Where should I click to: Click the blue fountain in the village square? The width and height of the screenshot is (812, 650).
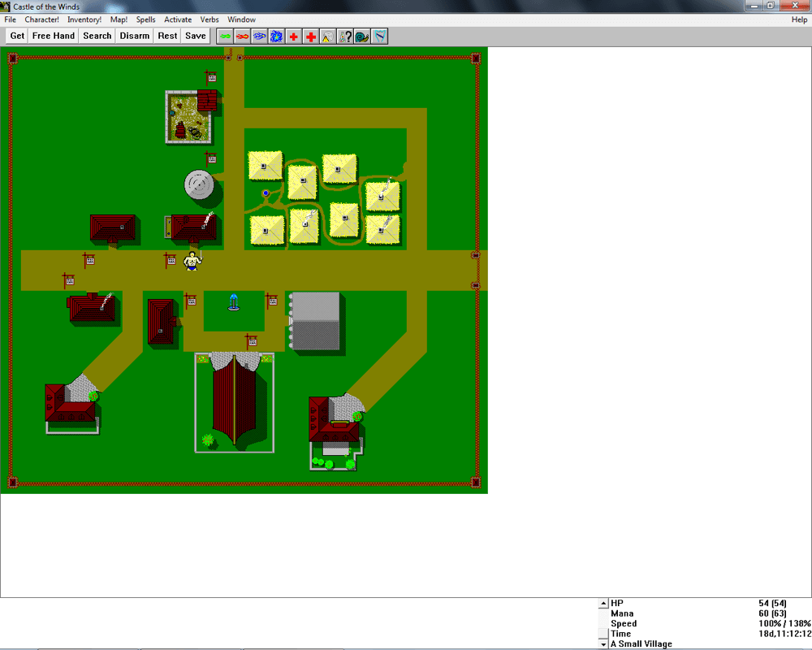tap(234, 302)
